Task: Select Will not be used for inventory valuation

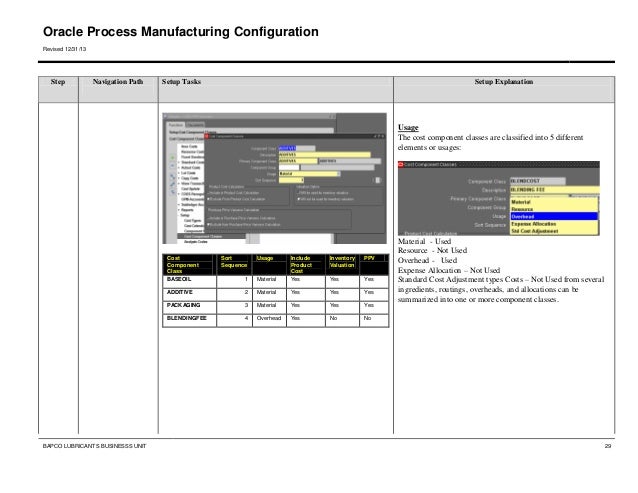Action: pos(326,199)
